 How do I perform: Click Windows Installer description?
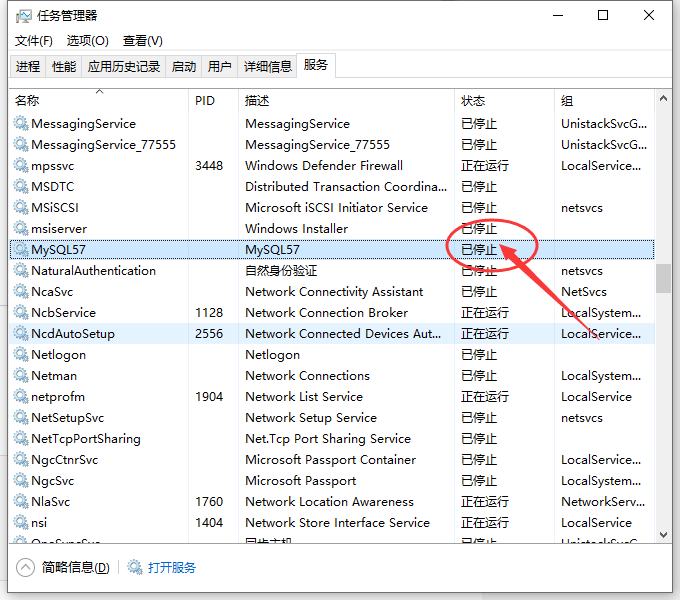[297, 228]
